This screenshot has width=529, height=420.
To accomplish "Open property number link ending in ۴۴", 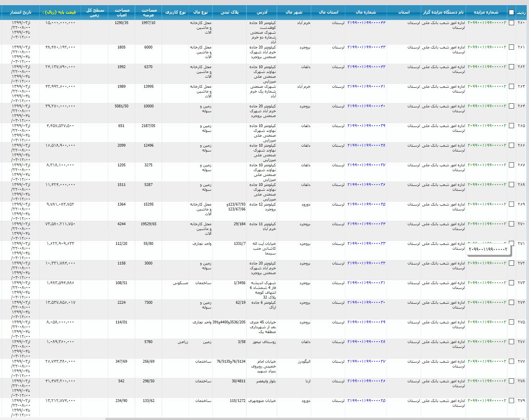I will [x=366, y=23].
